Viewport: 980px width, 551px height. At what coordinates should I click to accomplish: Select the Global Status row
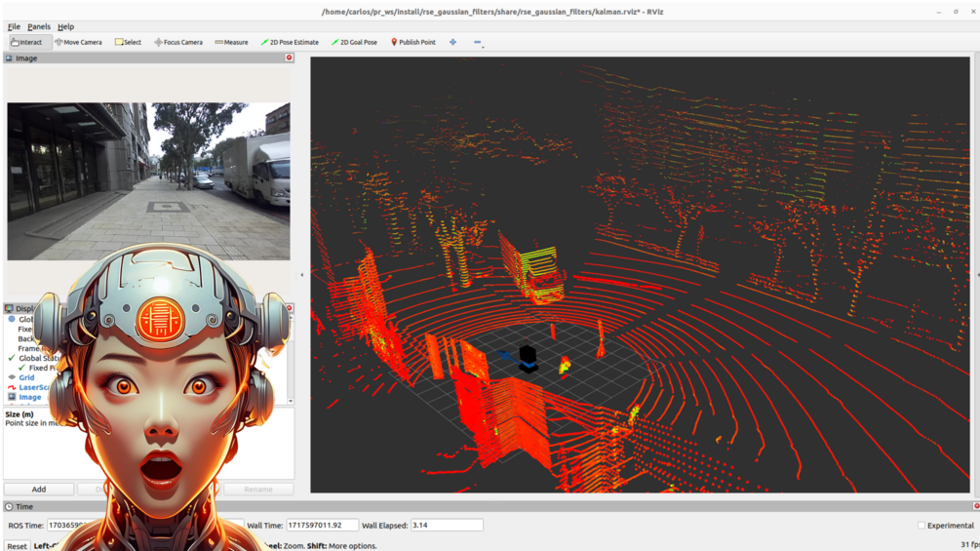click(x=39, y=358)
